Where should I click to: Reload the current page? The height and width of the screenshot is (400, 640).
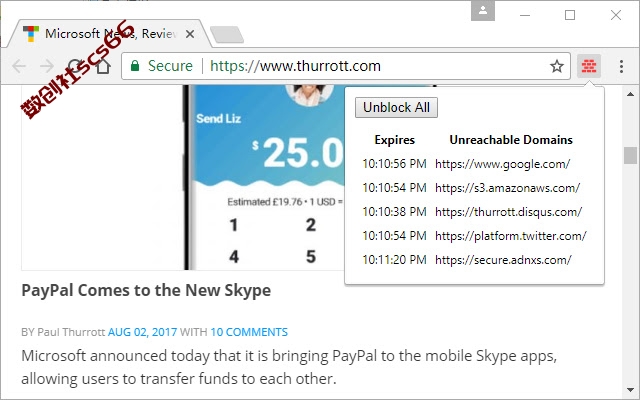[x=75, y=66]
